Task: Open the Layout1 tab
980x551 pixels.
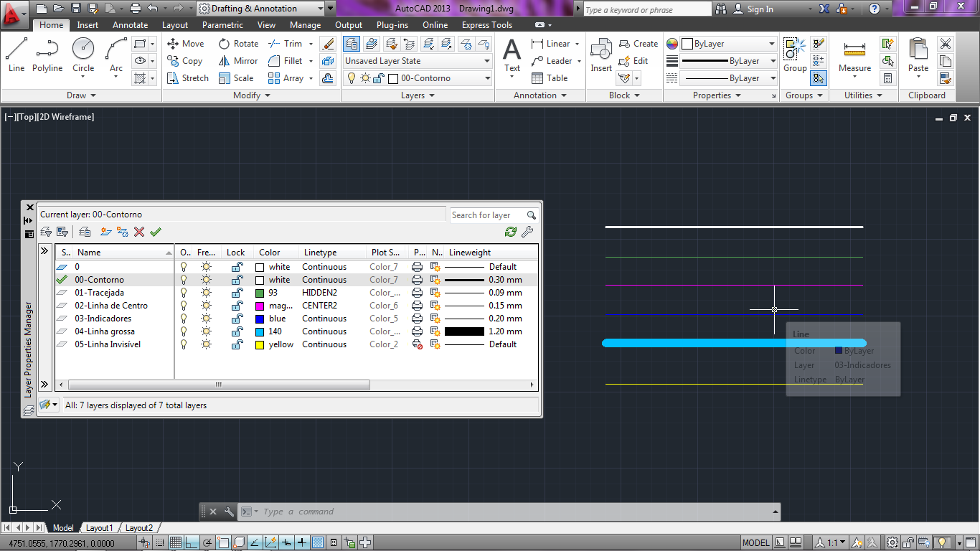Action: pos(100,528)
